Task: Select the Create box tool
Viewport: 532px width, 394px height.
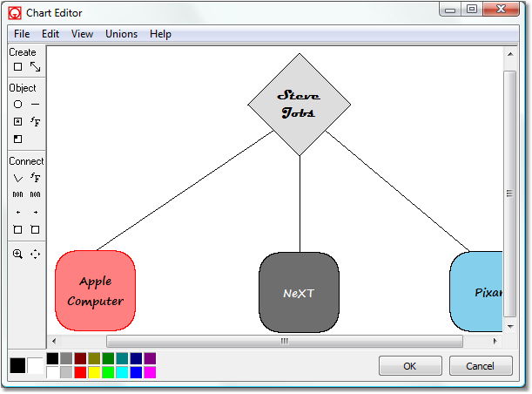Action: point(18,67)
